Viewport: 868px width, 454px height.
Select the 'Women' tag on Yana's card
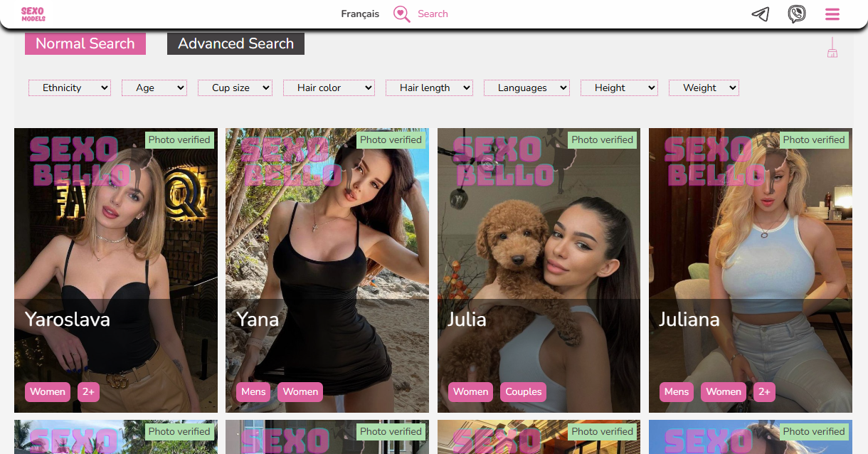coord(300,391)
